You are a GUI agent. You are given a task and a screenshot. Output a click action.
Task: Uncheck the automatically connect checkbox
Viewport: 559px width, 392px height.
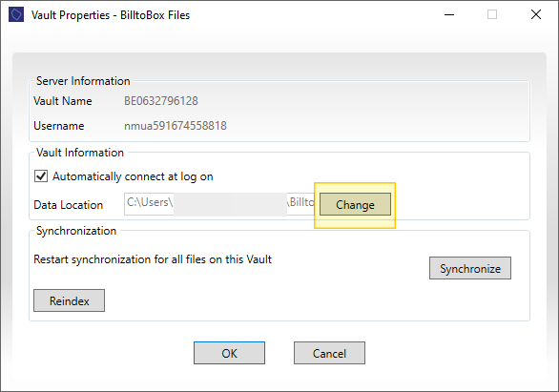[41, 176]
